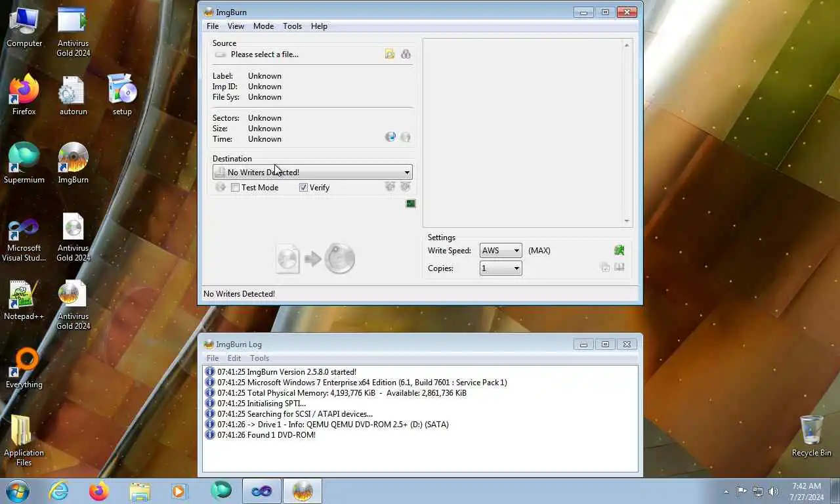Image resolution: width=840 pixels, height=504 pixels.
Task: Open the Destination drive dropdown
Action: 312,172
